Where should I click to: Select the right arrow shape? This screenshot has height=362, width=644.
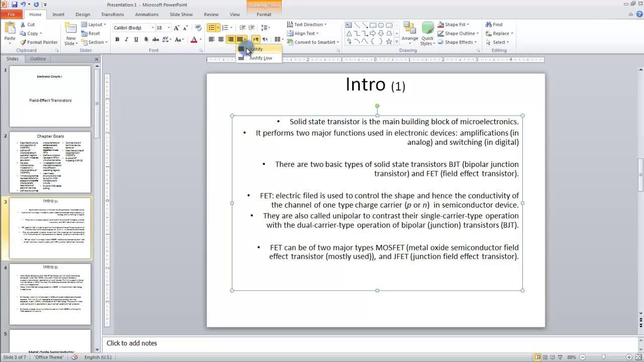click(373, 33)
